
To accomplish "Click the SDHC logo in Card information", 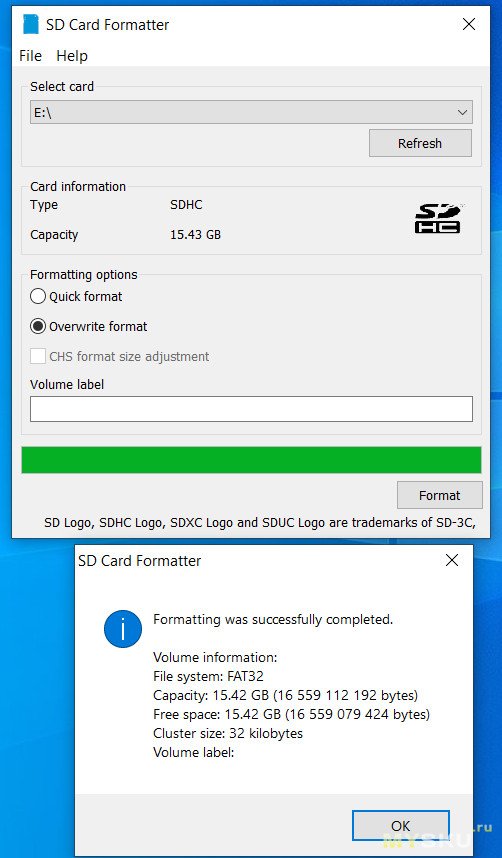I will point(438,218).
